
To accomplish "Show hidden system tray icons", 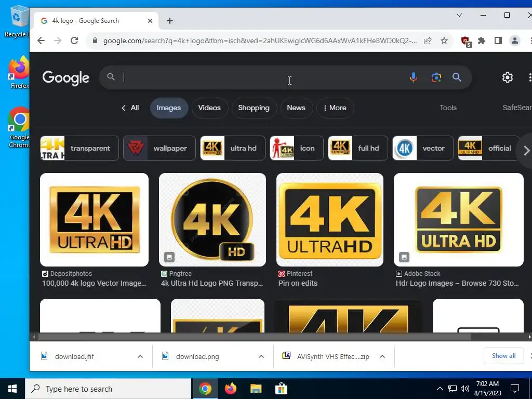I will pos(440,389).
